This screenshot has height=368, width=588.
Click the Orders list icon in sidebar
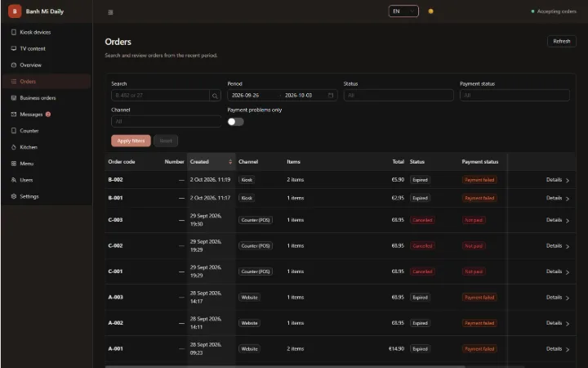point(14,82)
